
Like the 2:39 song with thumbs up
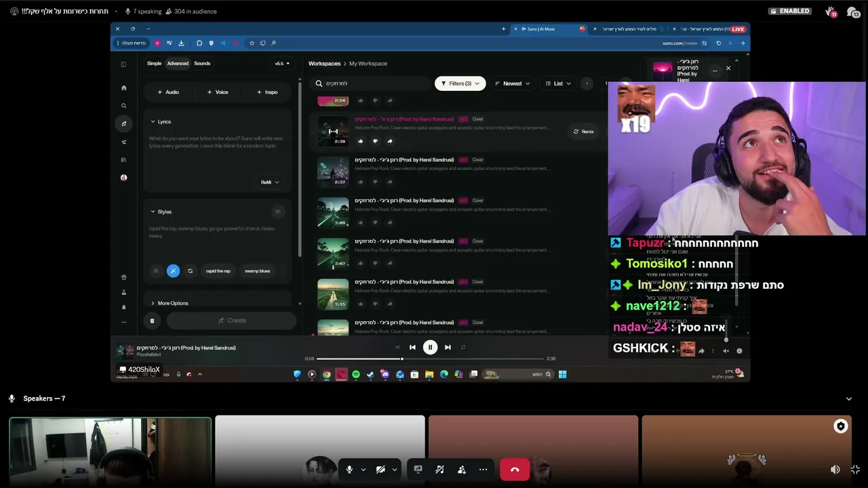coord(360,141)
